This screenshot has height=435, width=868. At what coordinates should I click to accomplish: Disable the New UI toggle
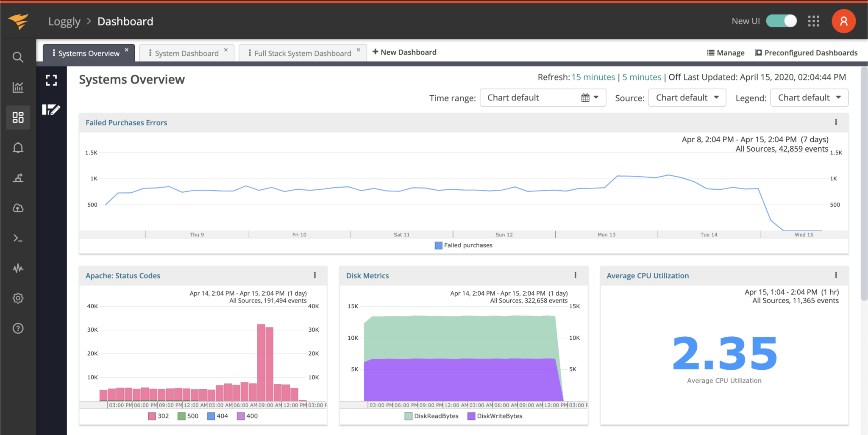(781, 20)
